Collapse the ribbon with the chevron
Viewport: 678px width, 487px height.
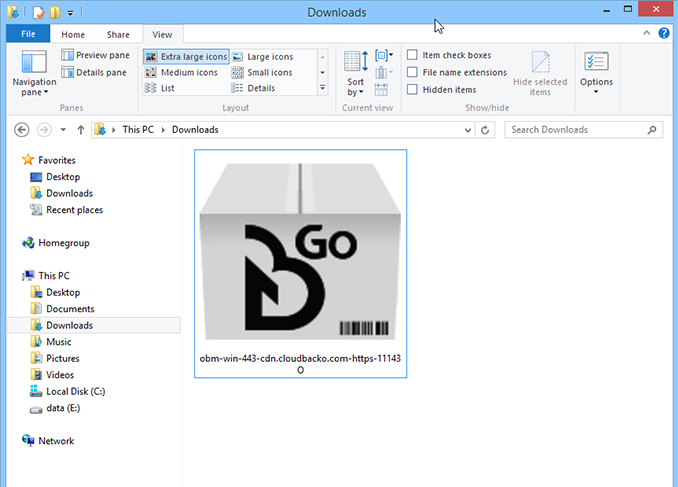point(646,33)
